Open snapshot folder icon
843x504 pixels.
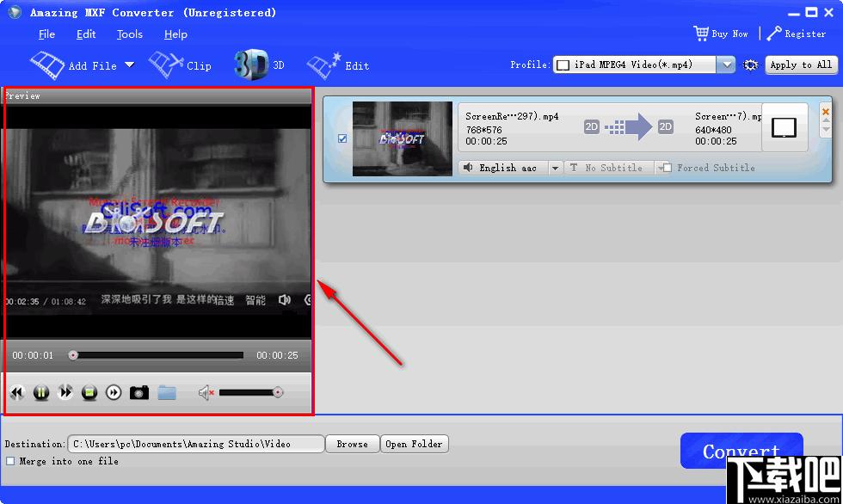[x=167, y=393]
